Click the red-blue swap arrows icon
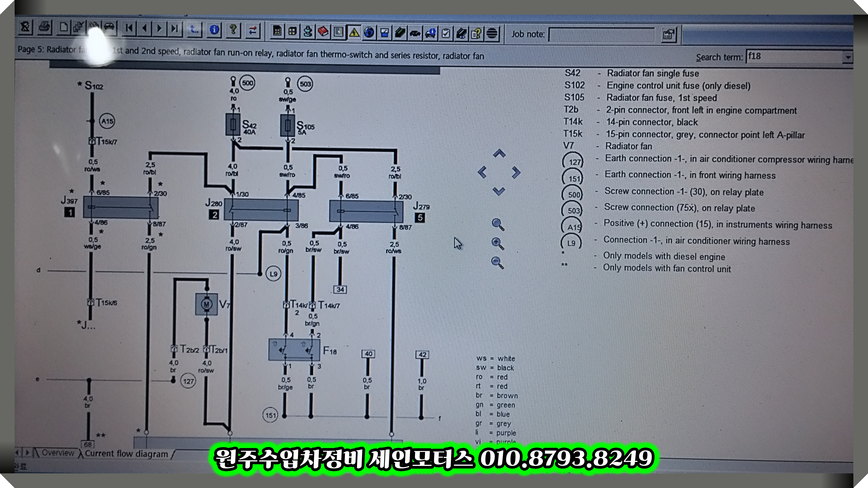Screen dimensions: 868x488 [x=252, y=31]
